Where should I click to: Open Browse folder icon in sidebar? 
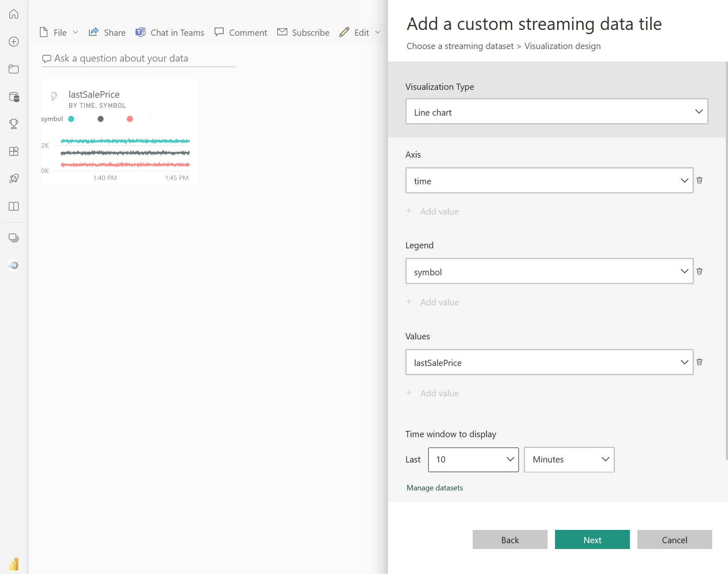coord(14,69)
